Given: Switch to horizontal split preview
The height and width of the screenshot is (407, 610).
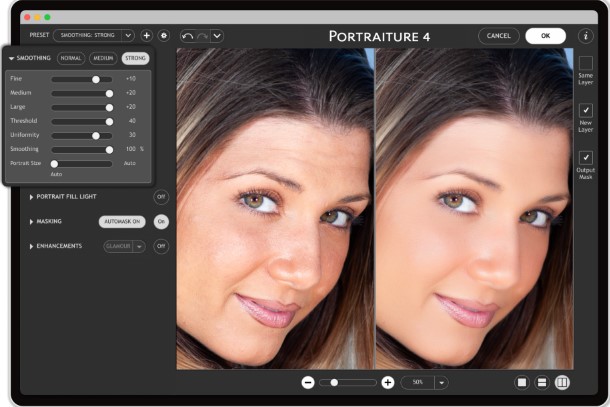Looking at the screenshot, I should click(x=542, y=383).
